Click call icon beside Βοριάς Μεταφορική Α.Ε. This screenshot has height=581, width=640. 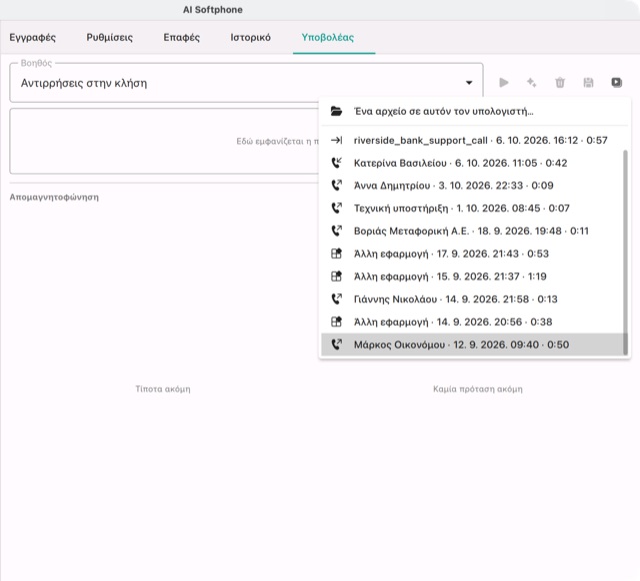click(336, 231)
